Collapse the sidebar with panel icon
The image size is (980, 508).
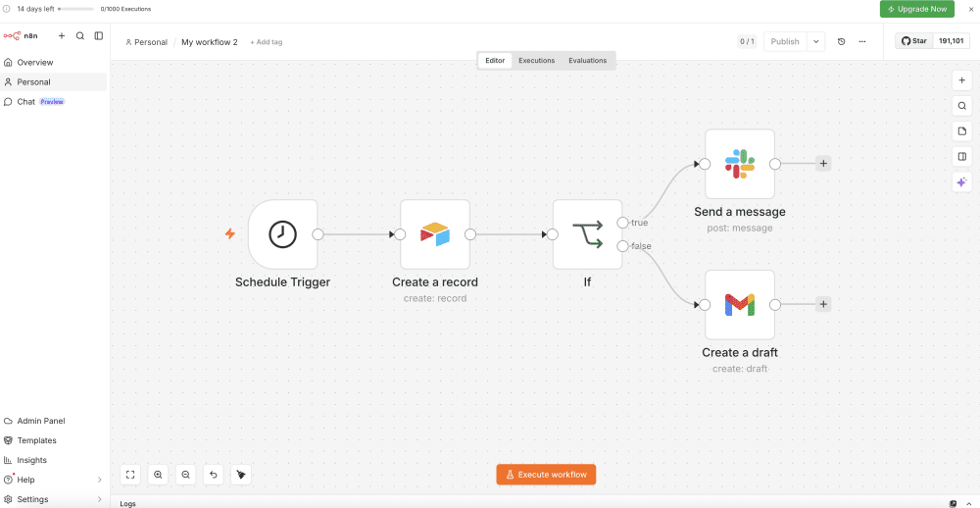(x=99, y=35)
